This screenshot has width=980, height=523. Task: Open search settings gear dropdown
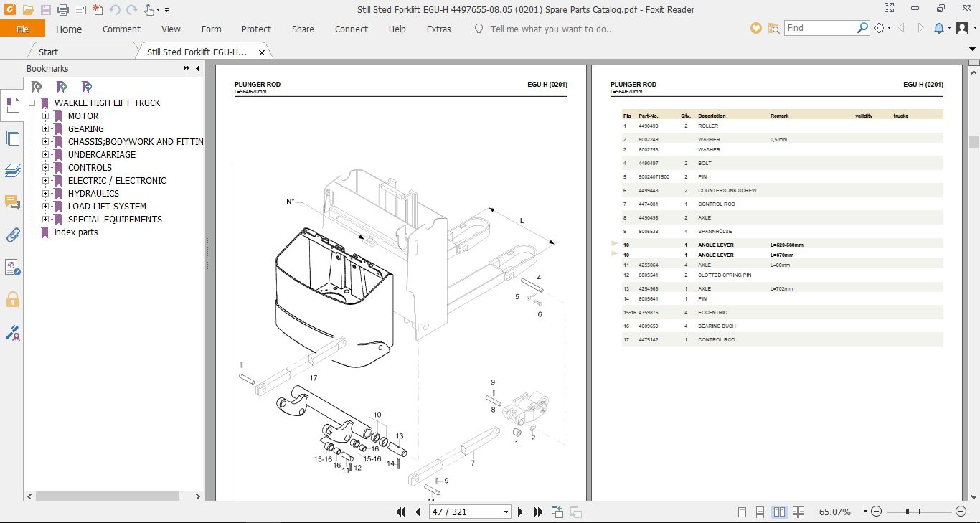pos(882,28)
